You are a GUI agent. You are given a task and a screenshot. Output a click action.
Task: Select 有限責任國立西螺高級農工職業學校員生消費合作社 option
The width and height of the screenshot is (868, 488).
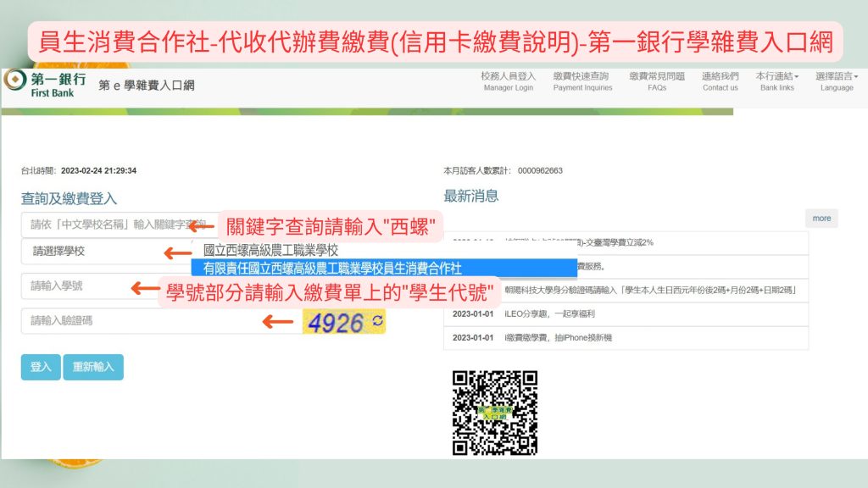click(384, 269)
